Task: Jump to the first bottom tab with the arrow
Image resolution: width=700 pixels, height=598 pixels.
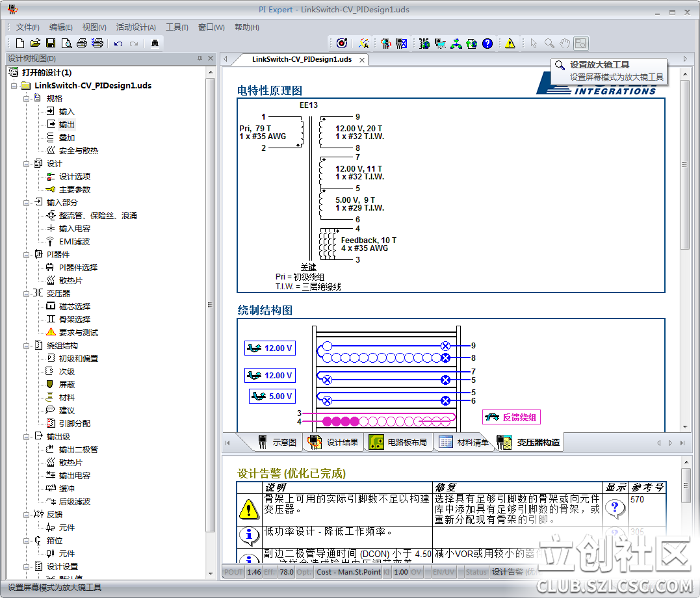Action: tap(227, 443)
